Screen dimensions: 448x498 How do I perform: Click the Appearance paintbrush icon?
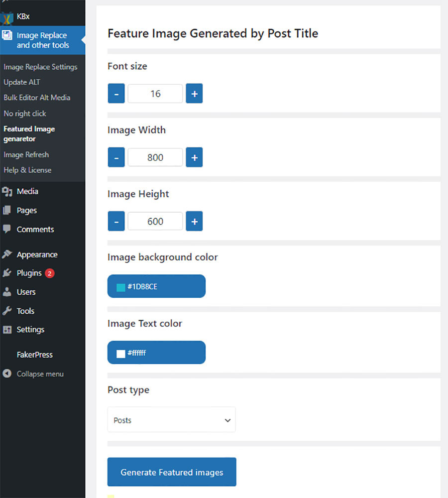6,254
